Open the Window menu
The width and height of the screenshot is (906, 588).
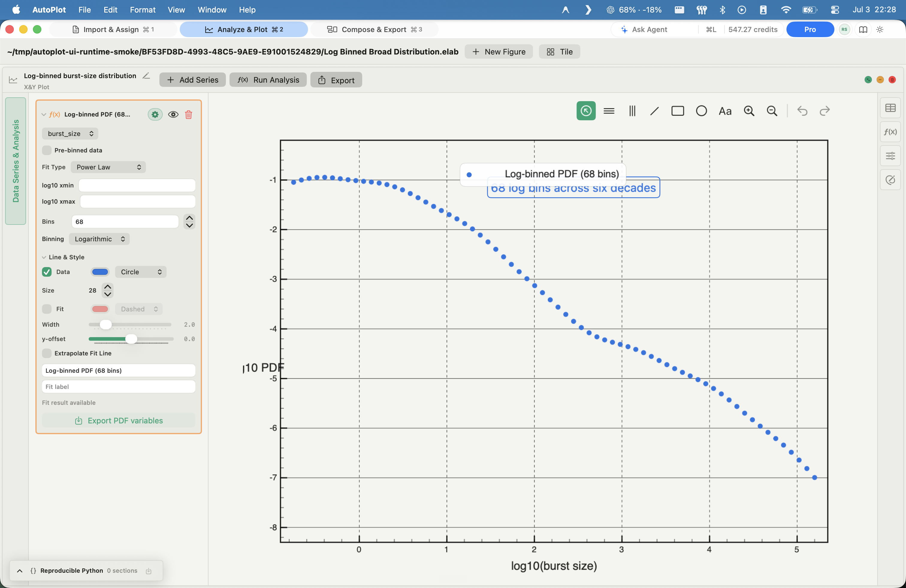point(212,10)
